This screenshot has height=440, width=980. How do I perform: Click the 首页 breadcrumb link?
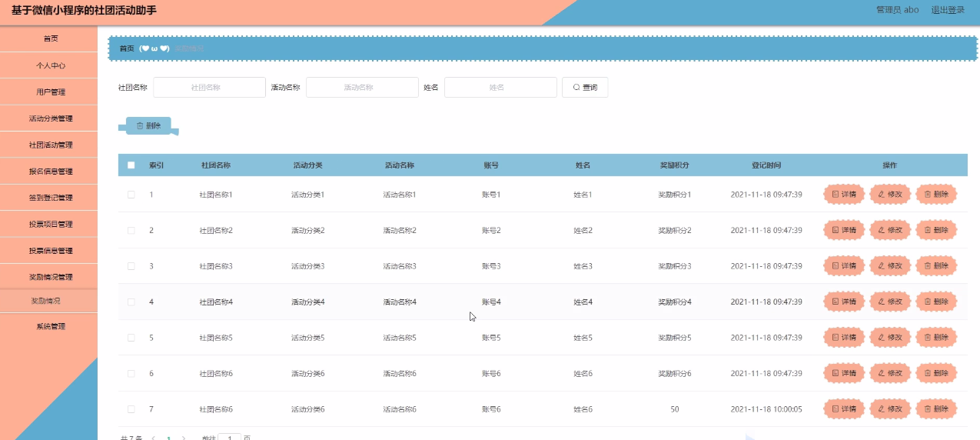click(x=127, y=48)
